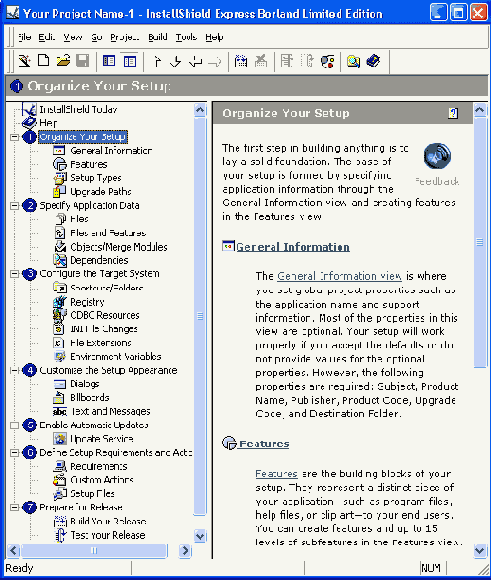The height and width of the screenshot is (580, 491).
Task: Collapse Customize the Setup Appearance node
Action: coord(14,370)
